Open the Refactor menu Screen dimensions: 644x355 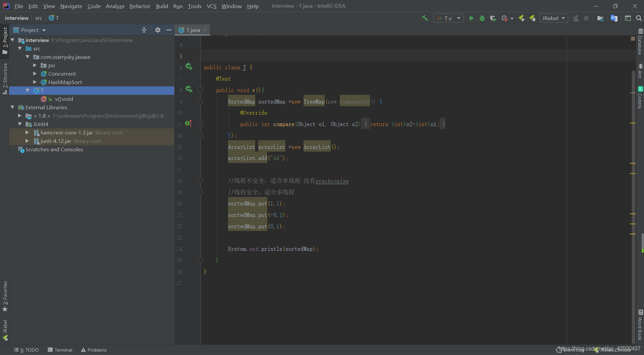140,6
